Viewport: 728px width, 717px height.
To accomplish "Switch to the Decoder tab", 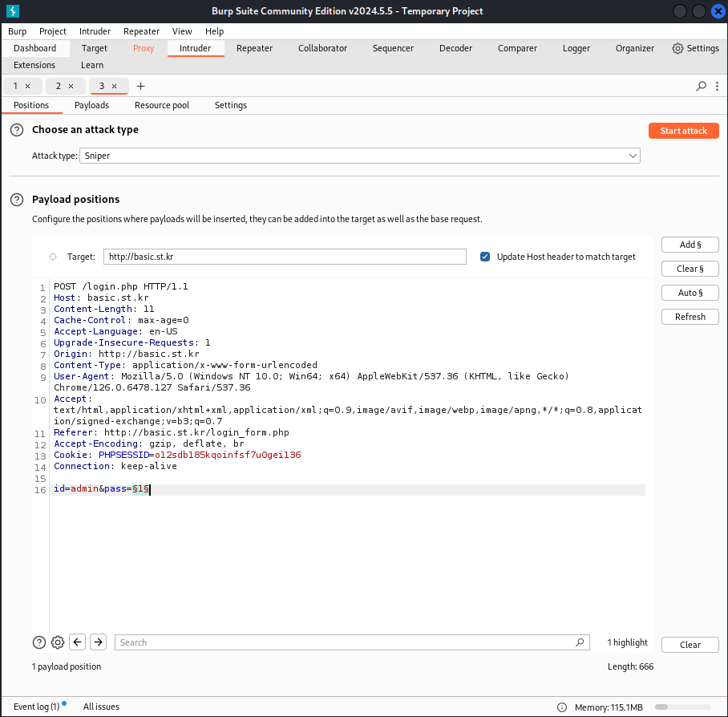I will click(455, 48).
